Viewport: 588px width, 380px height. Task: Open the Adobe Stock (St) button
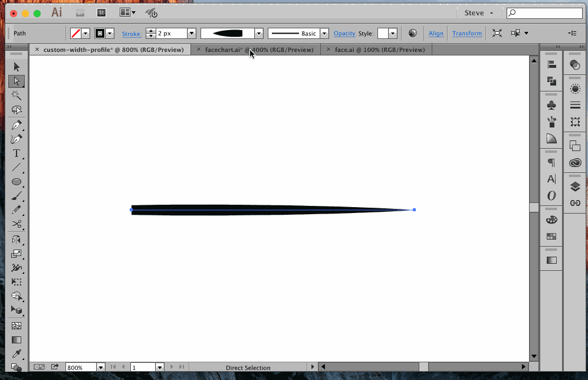101,13
